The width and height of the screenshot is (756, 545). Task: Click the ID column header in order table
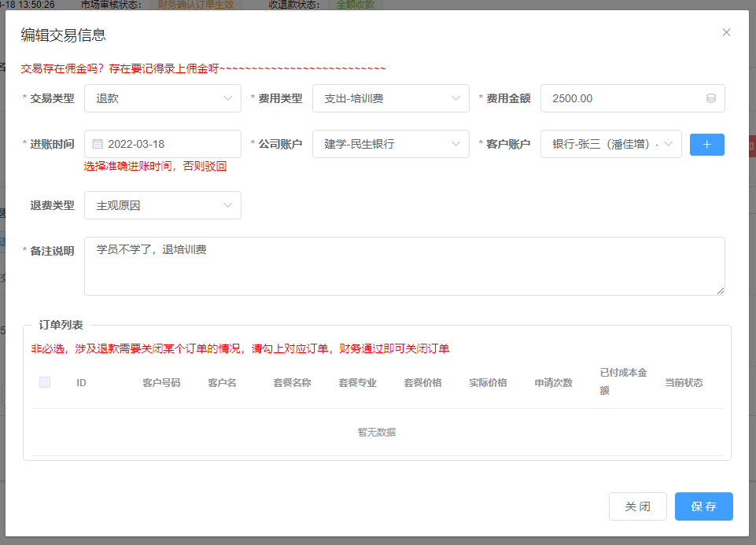pyautogui.click(x=81, y=383)
